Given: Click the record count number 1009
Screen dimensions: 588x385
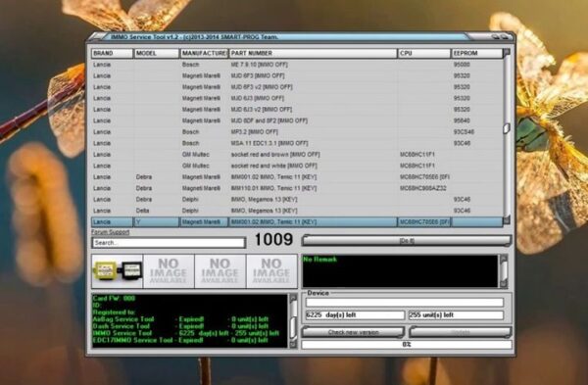Looking at the screenshot, I should (273, 240).
